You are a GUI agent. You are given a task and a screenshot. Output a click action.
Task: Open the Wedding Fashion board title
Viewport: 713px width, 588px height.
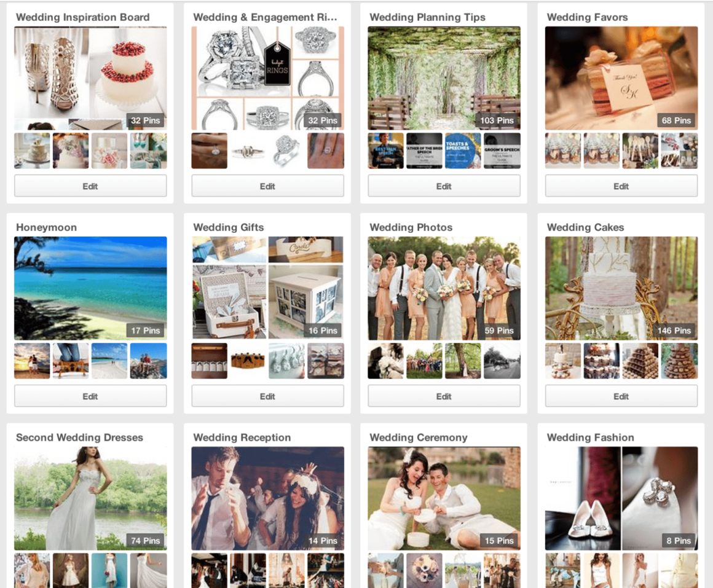pyautogui.click(x=590, y=437)
